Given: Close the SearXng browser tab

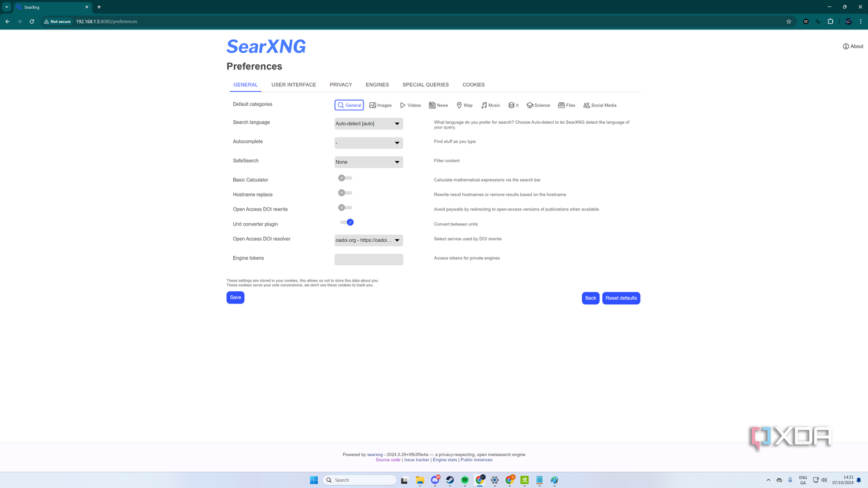Looking at the screenshot, I should point(87,7).
